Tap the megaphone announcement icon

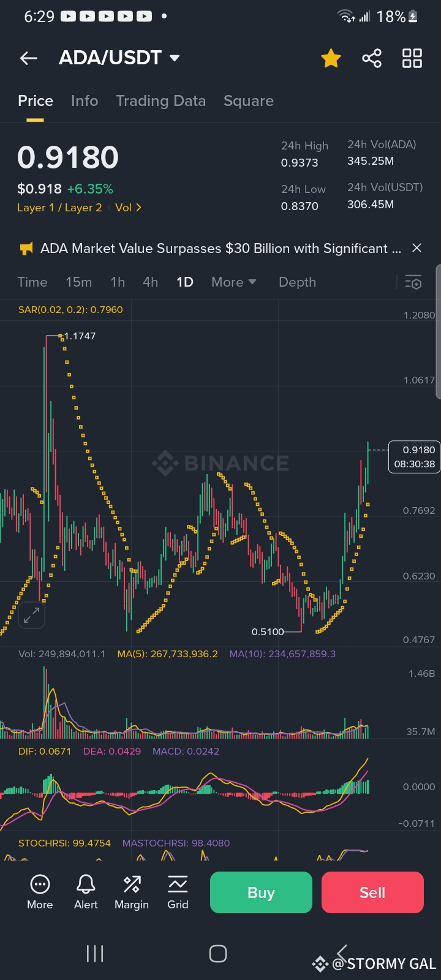26,248
